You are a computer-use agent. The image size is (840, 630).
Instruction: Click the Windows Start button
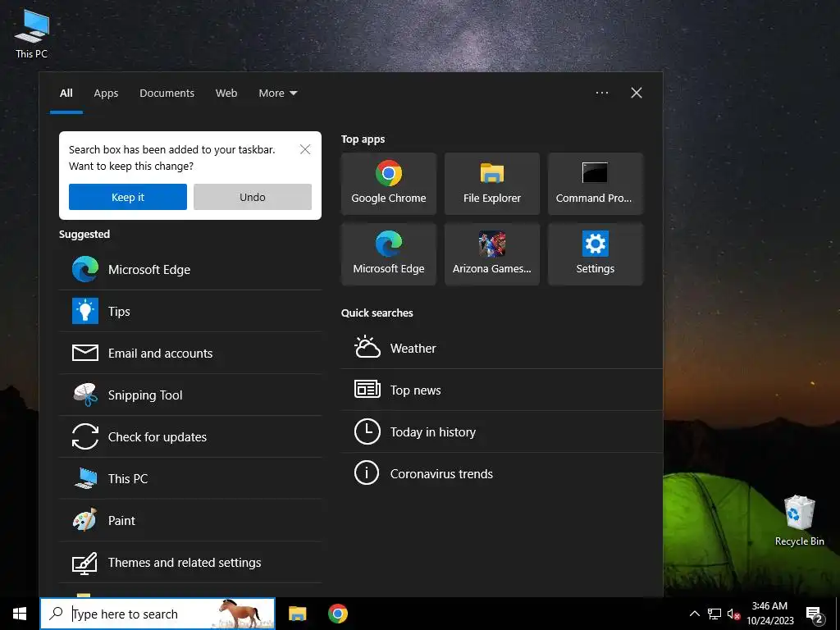tap(20, 614)
